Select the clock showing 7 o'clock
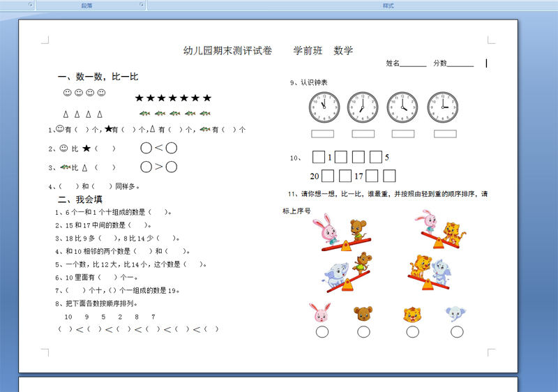Screen dimensions: 558x392 (363, 107)
